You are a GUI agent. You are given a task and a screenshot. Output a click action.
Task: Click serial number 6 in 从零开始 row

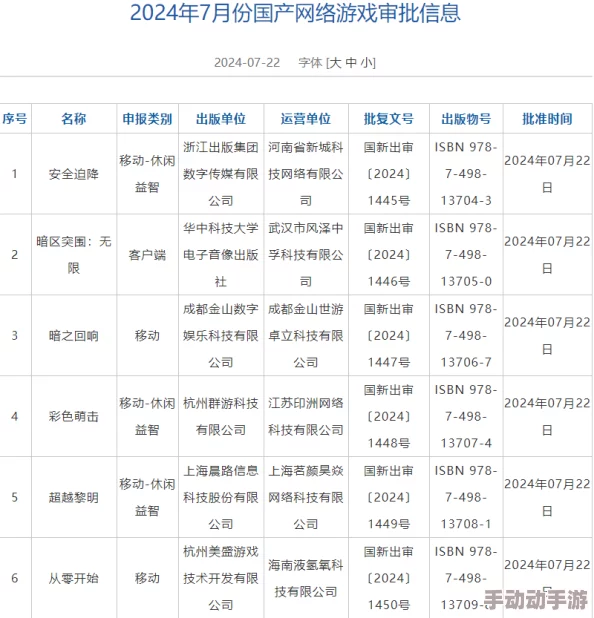coord(15,578)
